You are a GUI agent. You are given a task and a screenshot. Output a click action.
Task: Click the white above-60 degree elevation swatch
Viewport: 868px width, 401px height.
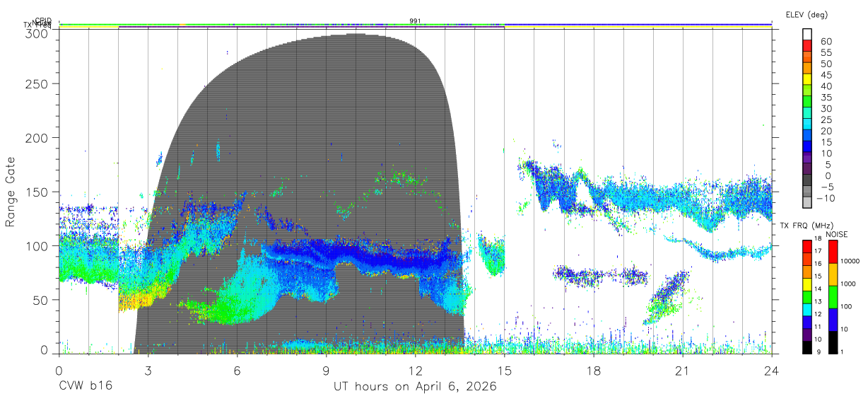807,35
